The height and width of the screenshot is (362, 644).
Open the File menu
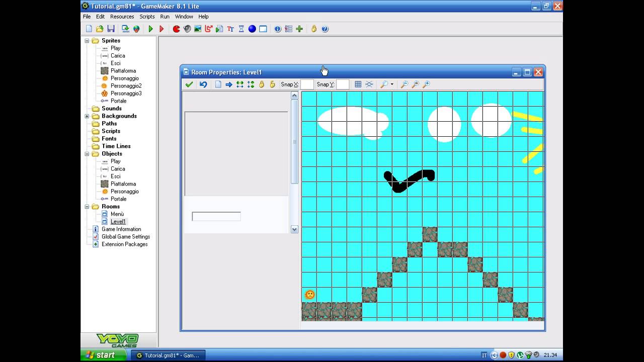pyautogui.click(x=87, y=17)
